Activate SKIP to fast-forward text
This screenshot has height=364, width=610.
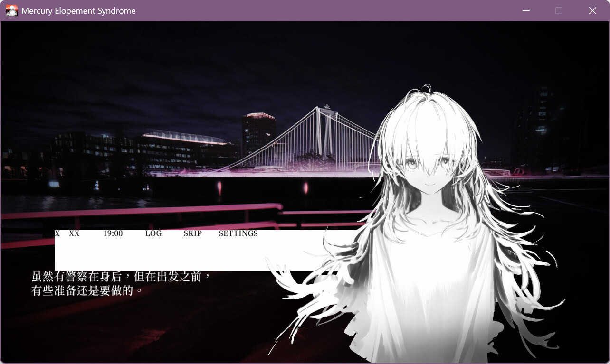192,233
